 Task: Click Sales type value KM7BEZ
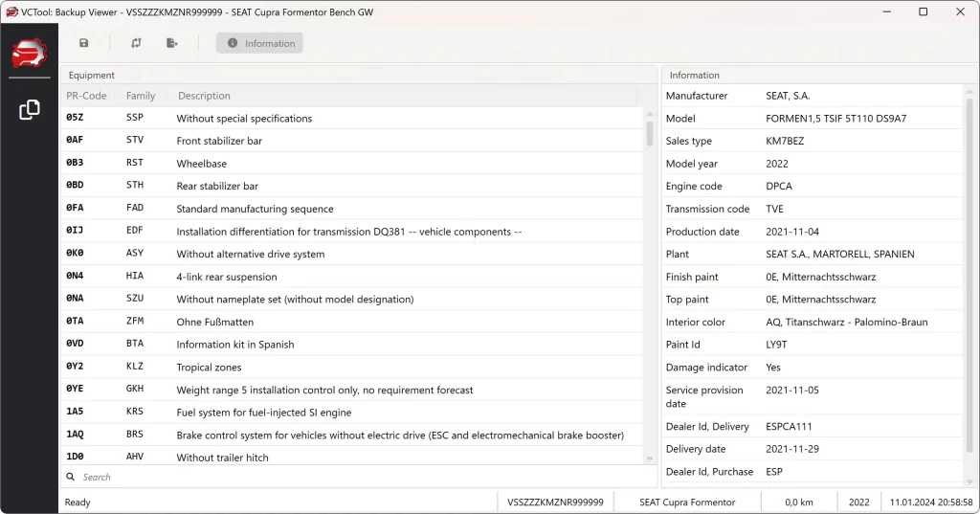785,141
